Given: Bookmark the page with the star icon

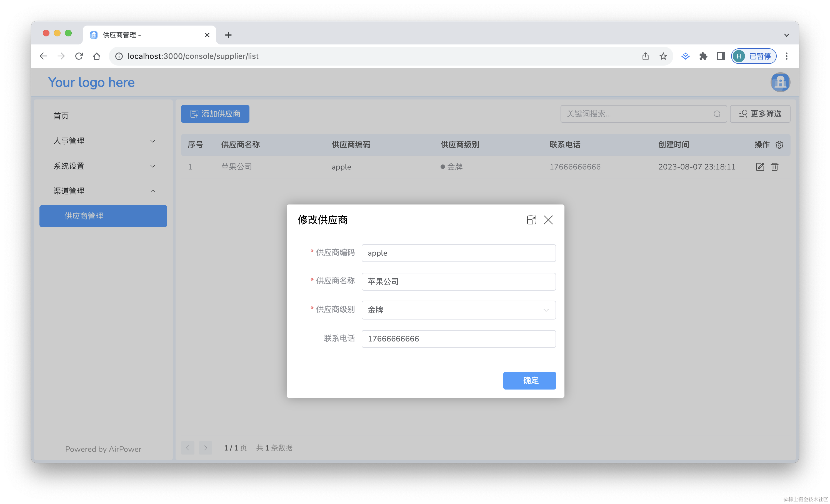Looking at the screenshot, I should (x=663, y=56).
